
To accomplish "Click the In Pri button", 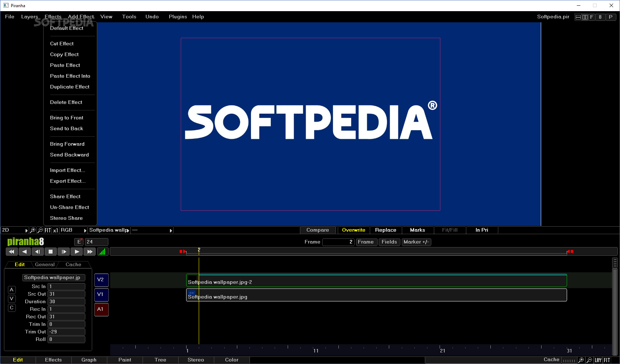I will point(482,230).
